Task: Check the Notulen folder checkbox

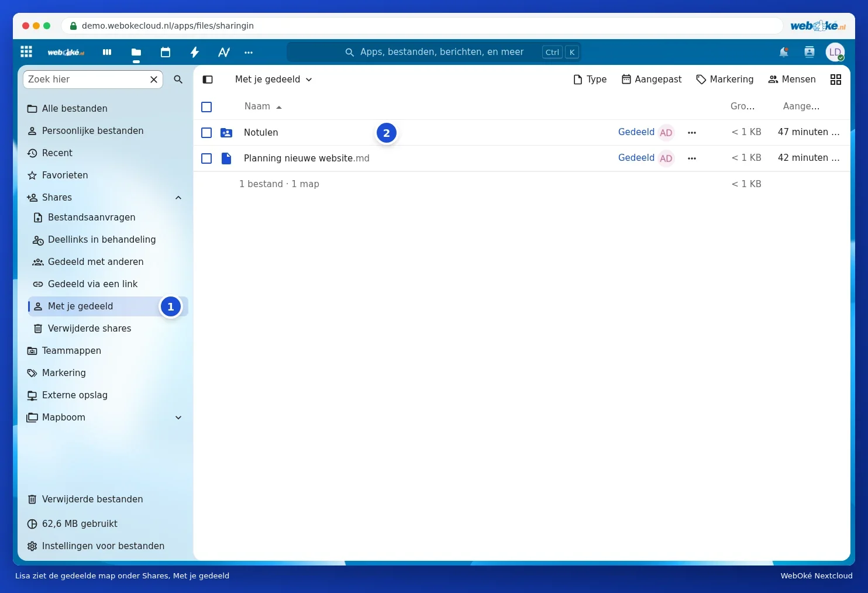Action: 206,133
